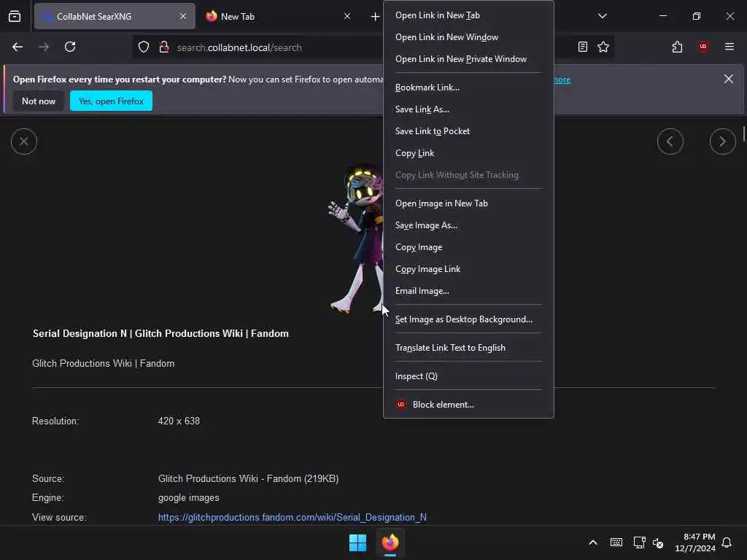Select Inspect (Q) menu entry
Viewport: 747px width, 560px height.
pyautogui.click(x=468, y=376)
